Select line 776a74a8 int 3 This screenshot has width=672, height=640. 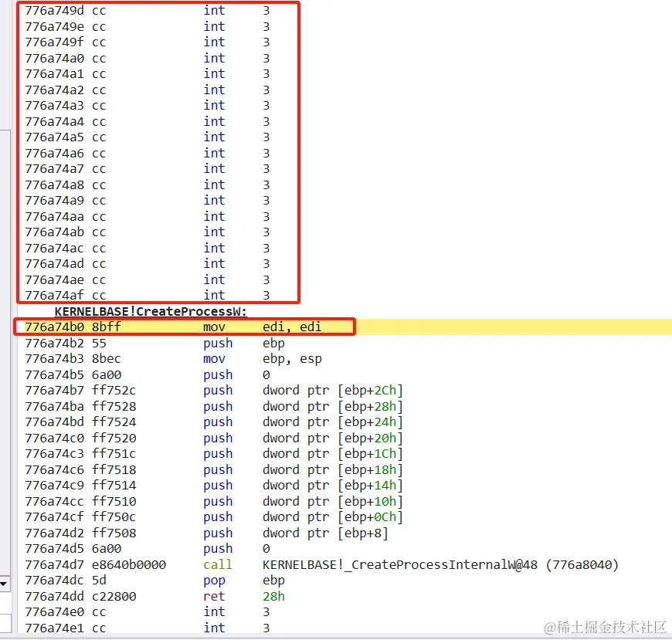[148, 185]
